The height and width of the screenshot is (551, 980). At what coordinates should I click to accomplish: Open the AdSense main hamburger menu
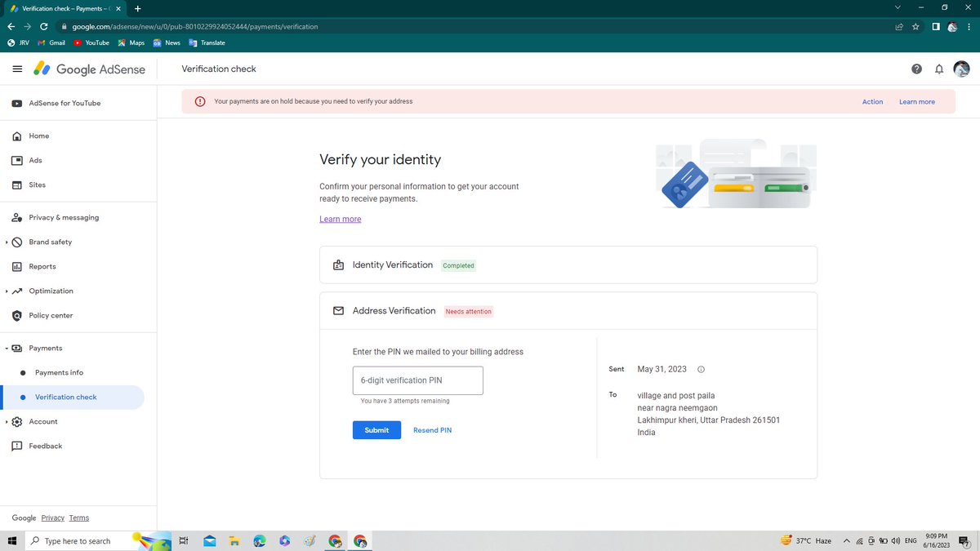17,69
